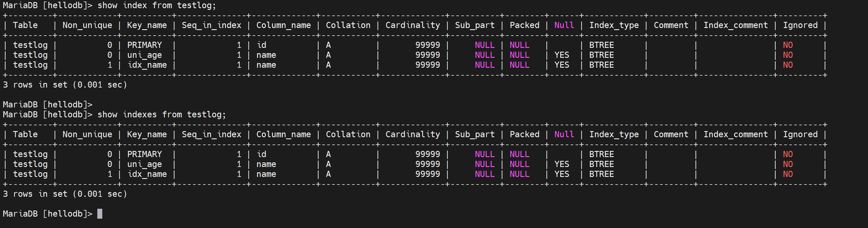
Task: Click second '3 rows in set' result line
Action: [65, 194]
